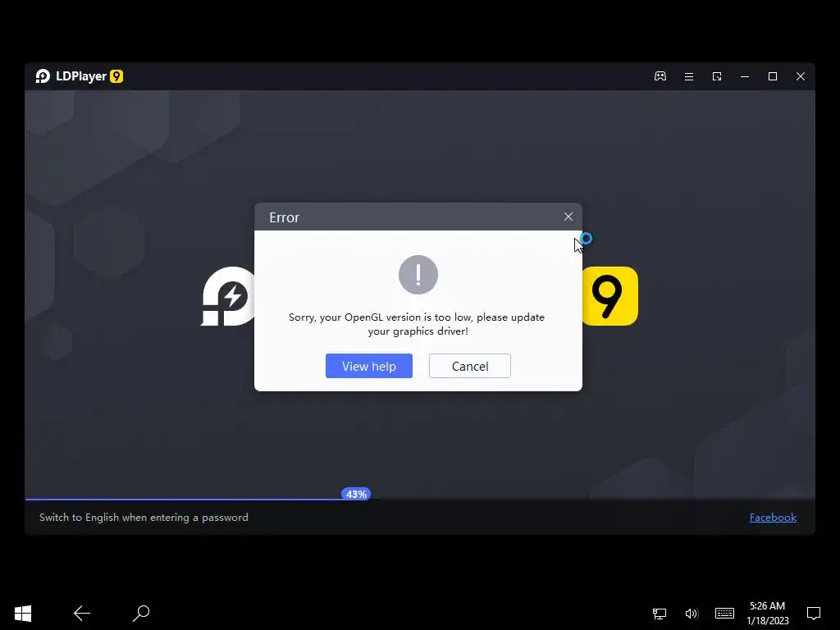Close the Error dialog with X
The height and width of the screenshot is (630, 840).
[568, 217]
